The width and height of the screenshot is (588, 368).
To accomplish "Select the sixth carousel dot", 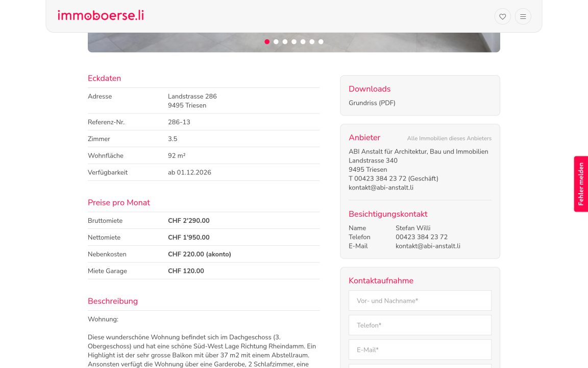I will pyautogui.click(x=312, y=42).
